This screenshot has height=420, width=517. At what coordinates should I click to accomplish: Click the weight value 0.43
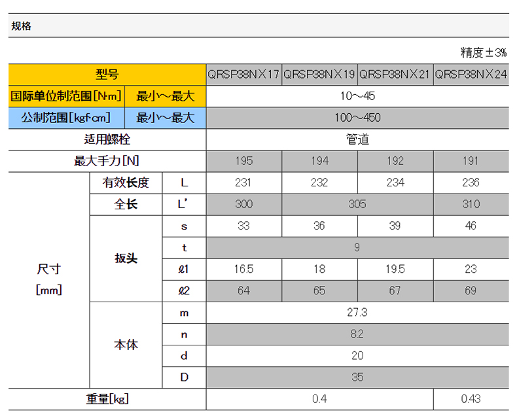[471, 399]
